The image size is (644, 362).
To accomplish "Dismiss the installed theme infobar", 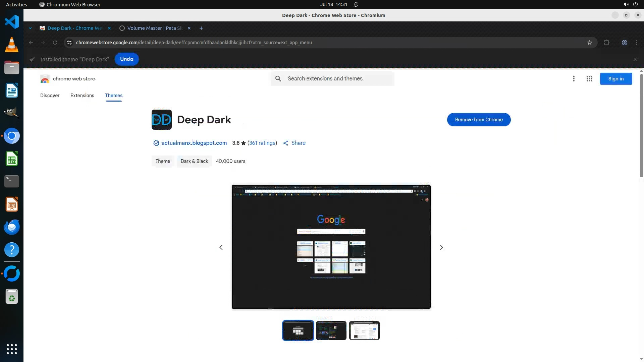I will (x=635, y=59).
